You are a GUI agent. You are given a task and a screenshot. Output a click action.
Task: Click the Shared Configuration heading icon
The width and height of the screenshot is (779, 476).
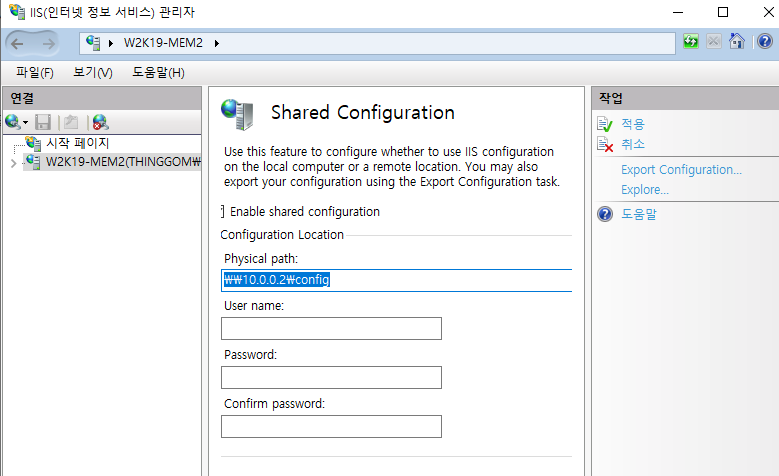coord(237,114)
